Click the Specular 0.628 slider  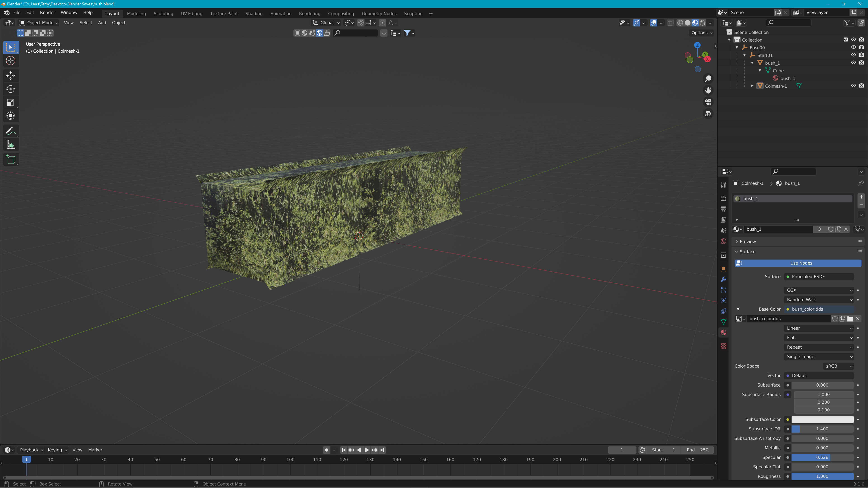coord(822,457)
